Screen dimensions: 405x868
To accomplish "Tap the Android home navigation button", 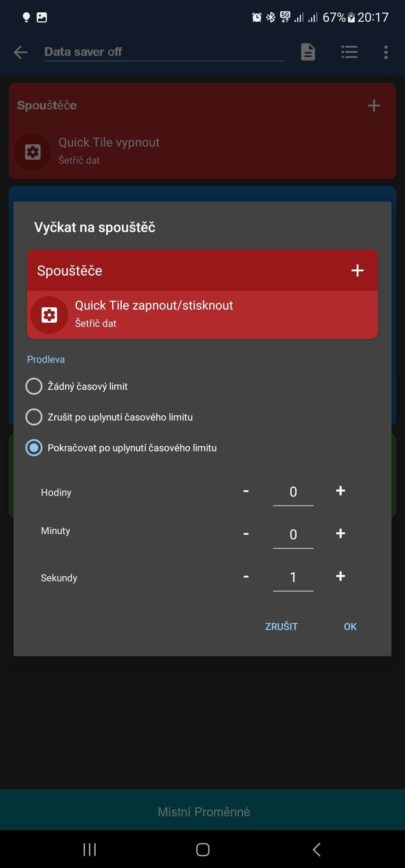I will [203, 849].
